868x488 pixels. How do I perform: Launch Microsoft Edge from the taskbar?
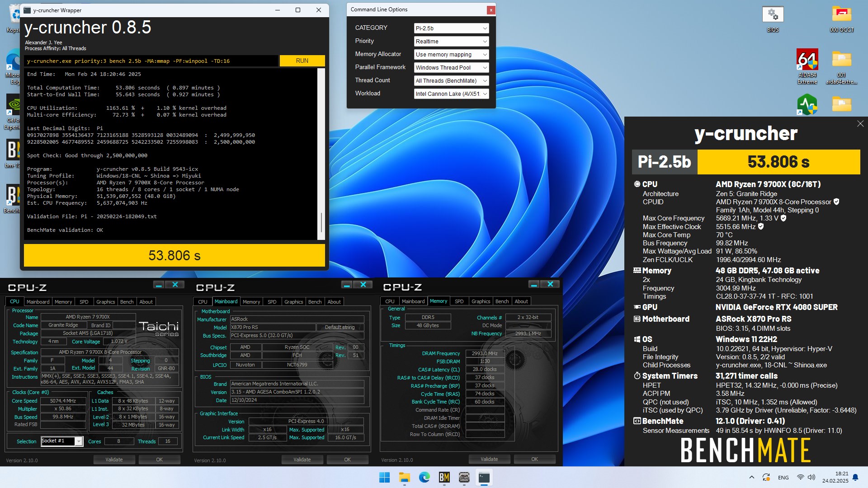point(424,477)
